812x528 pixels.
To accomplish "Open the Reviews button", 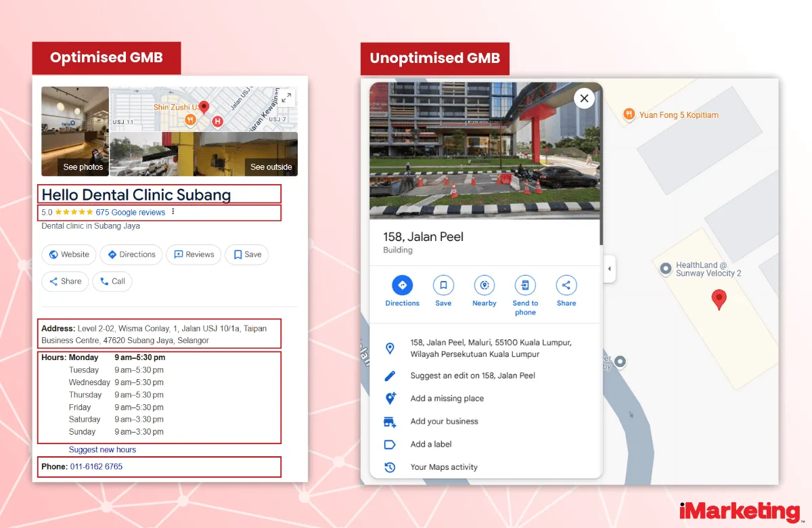I will [x=194, y=255].
